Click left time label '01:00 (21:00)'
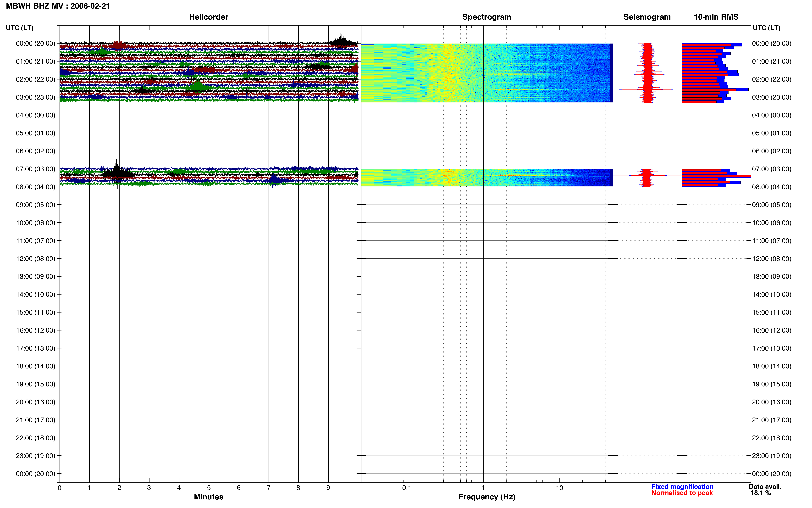This screenshot has height=508, width=812. tap(35, 61)
